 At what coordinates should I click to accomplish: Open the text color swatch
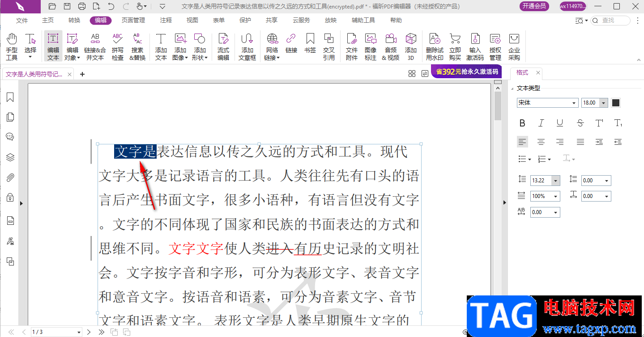[x=616, y=103]
